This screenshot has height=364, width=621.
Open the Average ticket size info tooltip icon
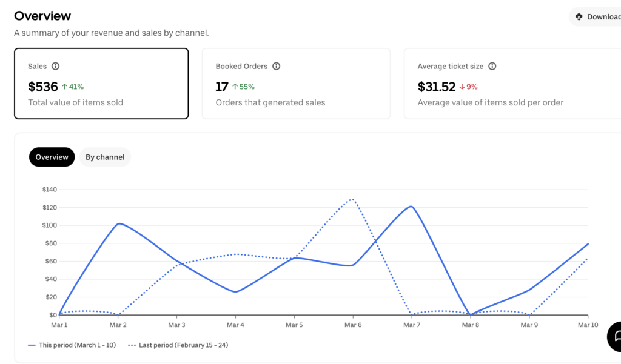492,67
